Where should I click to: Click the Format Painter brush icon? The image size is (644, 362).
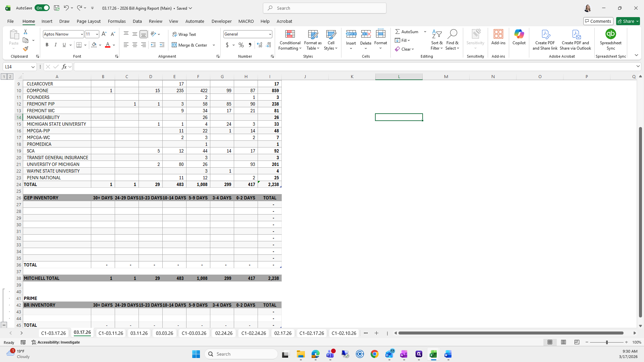(x=25, y=49)
